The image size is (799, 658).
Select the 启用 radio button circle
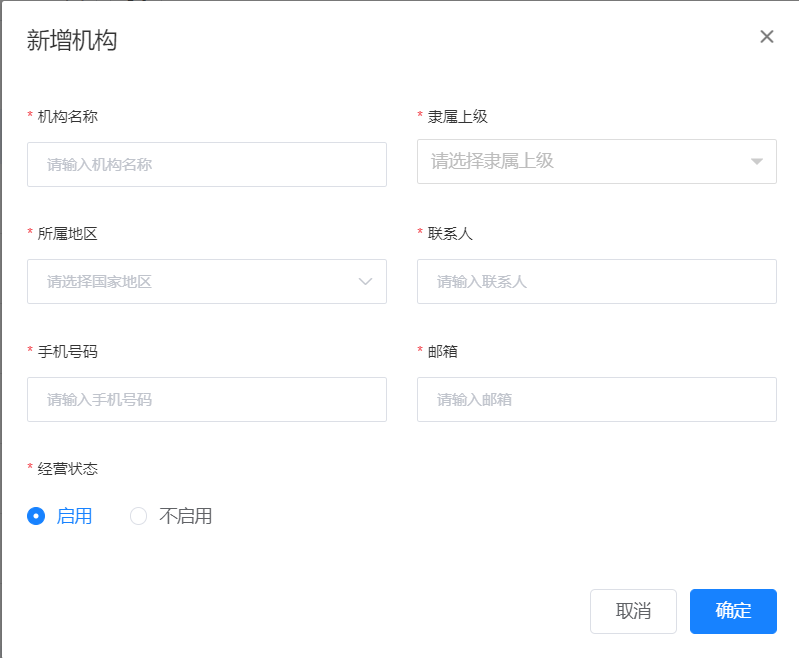click(36, 516)
